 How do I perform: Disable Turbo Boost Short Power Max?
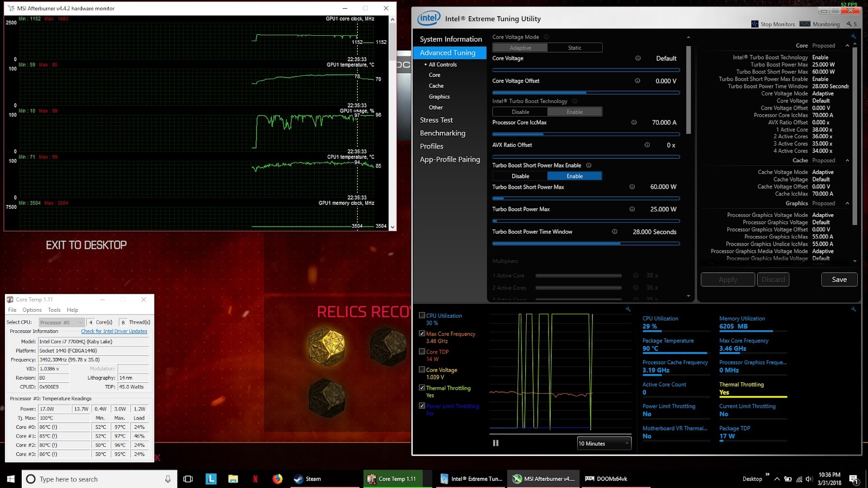click(x=520, y=176)
